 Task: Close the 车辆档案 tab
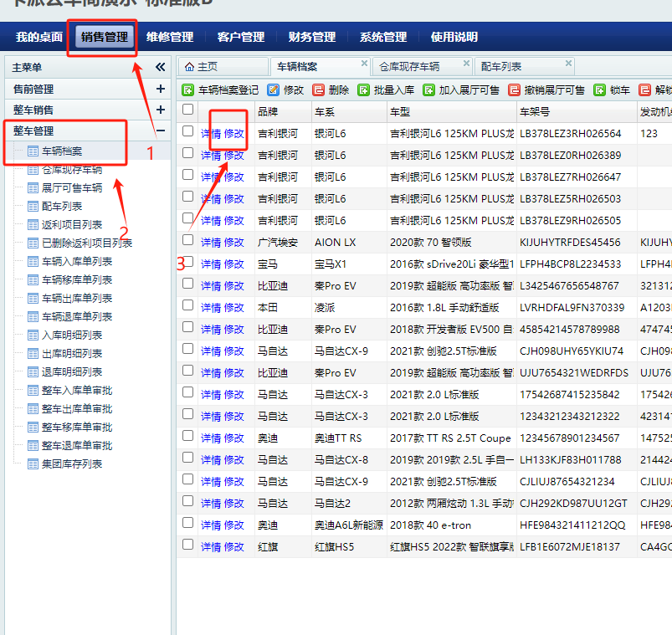(x=364, y=64)
